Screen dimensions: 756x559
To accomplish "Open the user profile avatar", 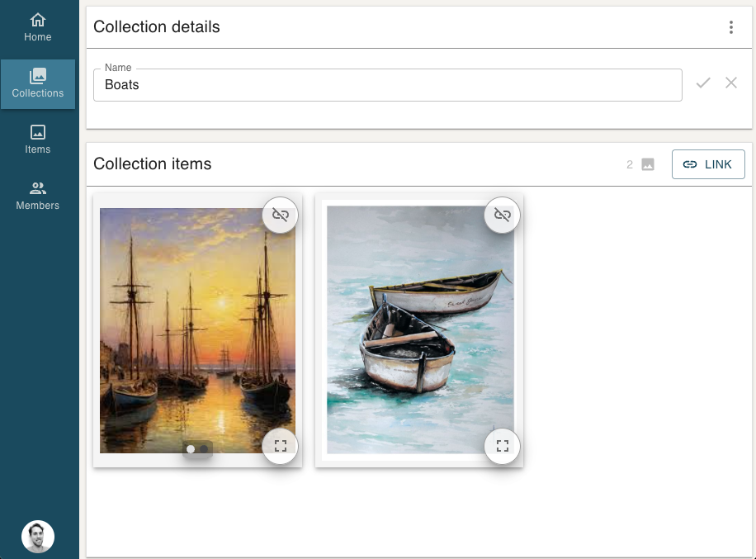I will coord(38,537).
